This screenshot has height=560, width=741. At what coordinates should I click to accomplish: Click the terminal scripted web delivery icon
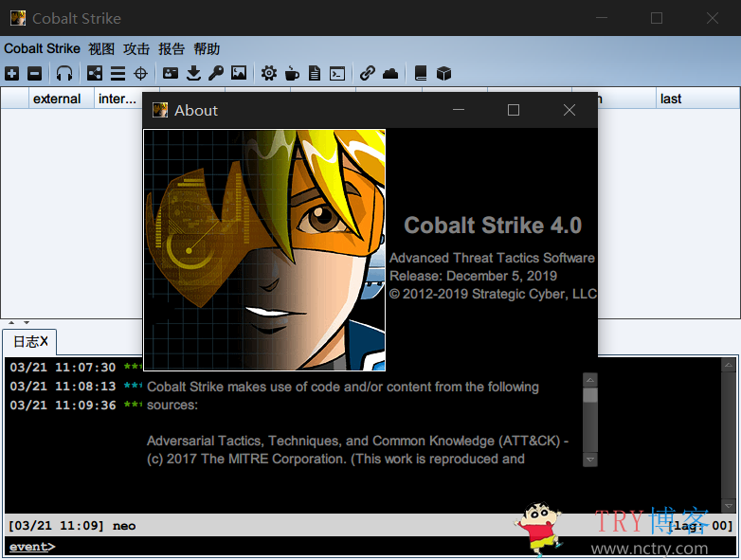337,74
